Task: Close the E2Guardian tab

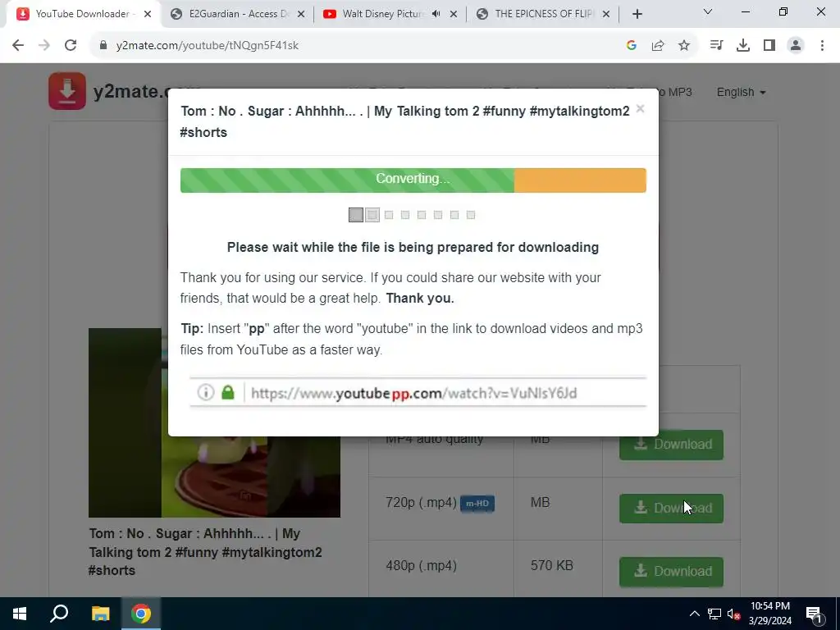Action: (x=302, y=15)
